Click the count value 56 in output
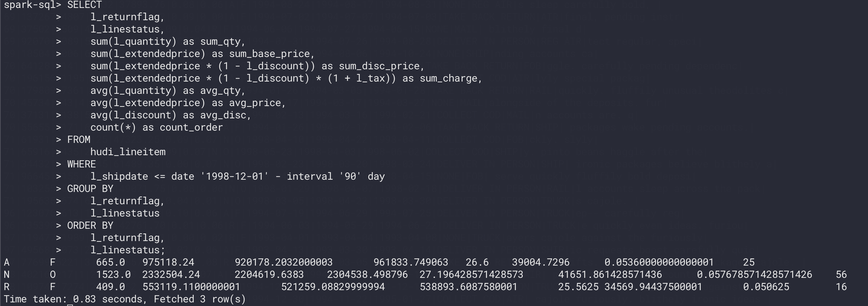This screenshot has height=306, width=868. (841, 275)
